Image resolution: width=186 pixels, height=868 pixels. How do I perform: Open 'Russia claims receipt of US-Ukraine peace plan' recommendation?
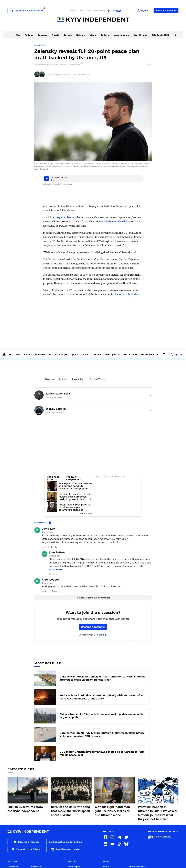click(x=70, y=507)
